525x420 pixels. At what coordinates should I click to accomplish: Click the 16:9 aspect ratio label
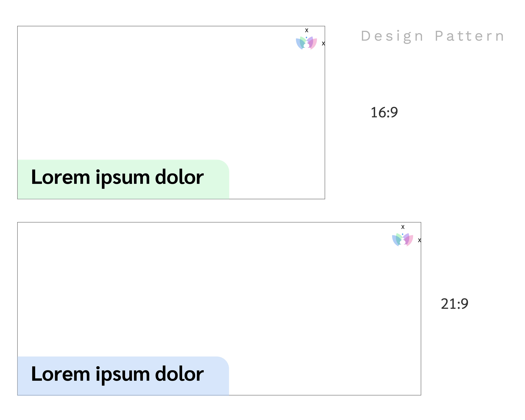click(x=384, y=113)
